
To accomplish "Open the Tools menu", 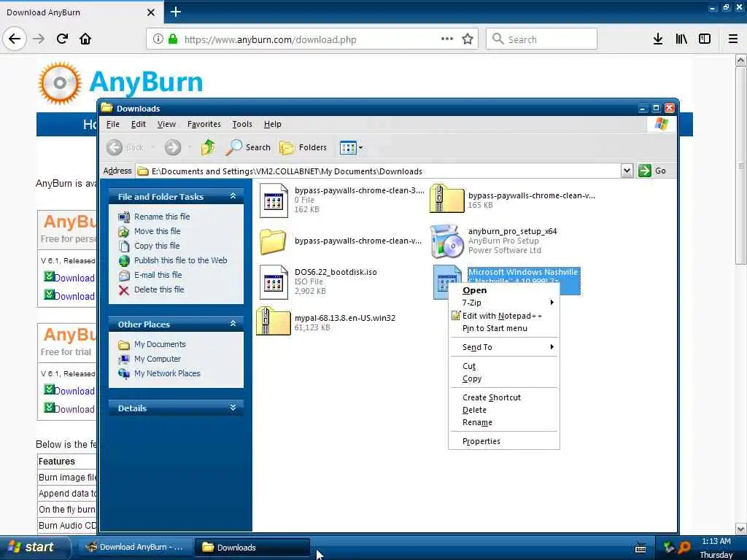I will 242,124.
